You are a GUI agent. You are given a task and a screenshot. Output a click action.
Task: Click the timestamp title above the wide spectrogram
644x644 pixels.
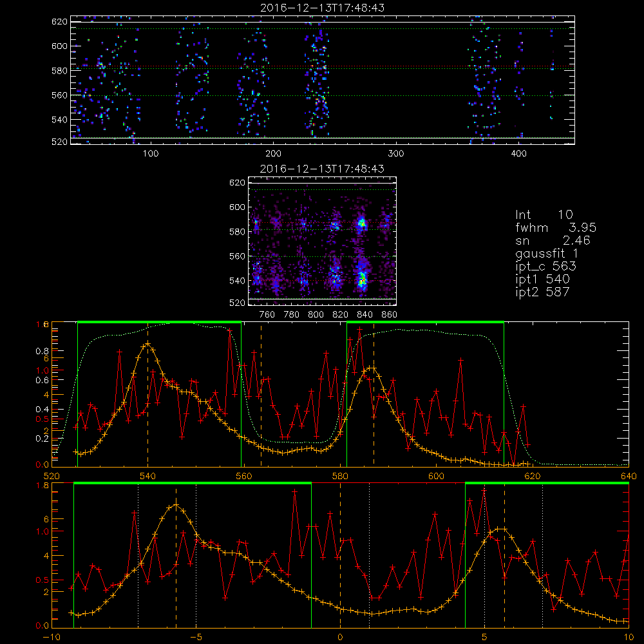pos(323,8)
